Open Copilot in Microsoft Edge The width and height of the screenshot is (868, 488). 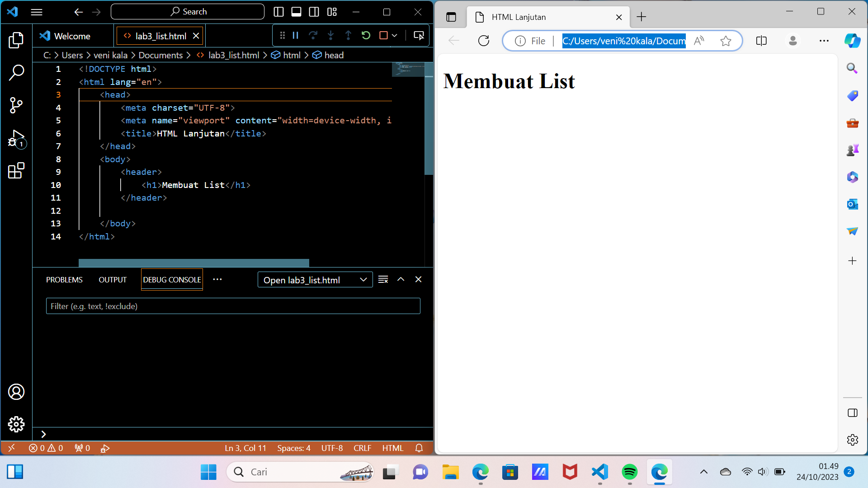[853, 41]
